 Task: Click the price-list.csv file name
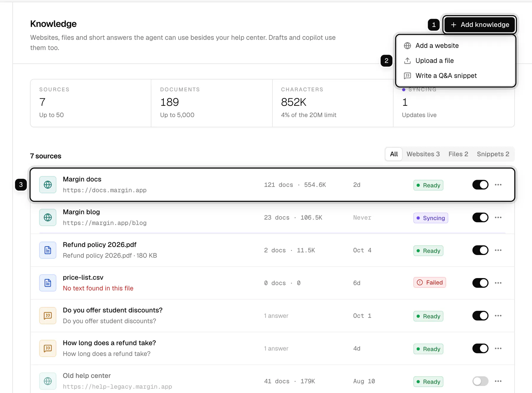pos(83,277)
